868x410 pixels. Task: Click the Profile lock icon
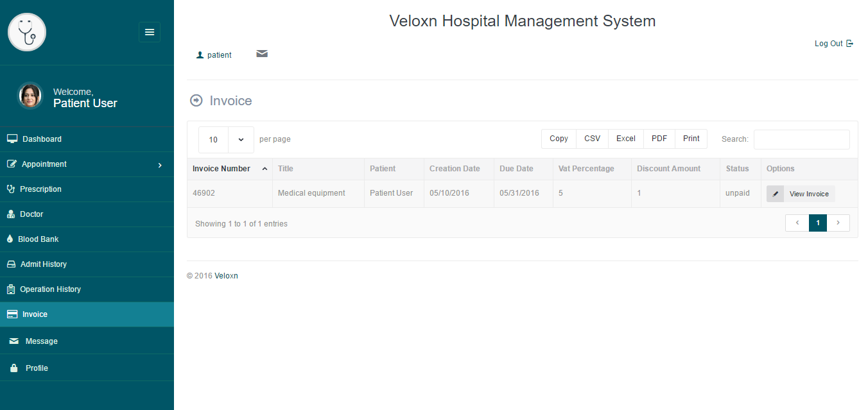click(13, 368)
